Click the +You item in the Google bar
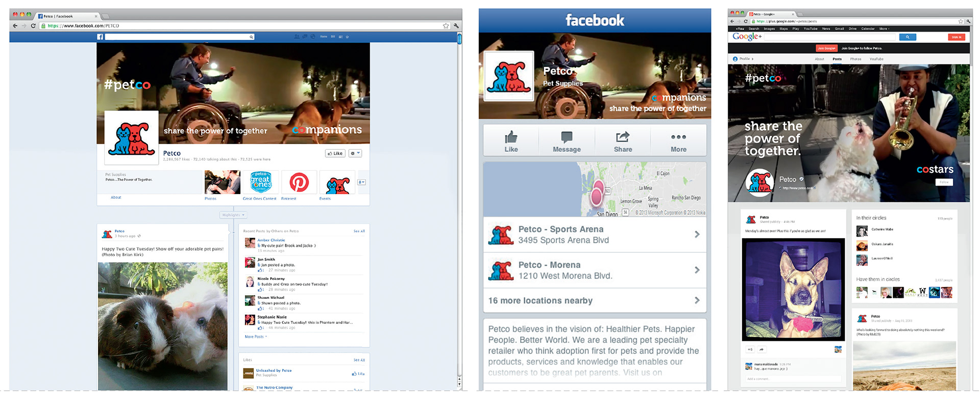Screen dimensions: 980x399 coord(740,29)
